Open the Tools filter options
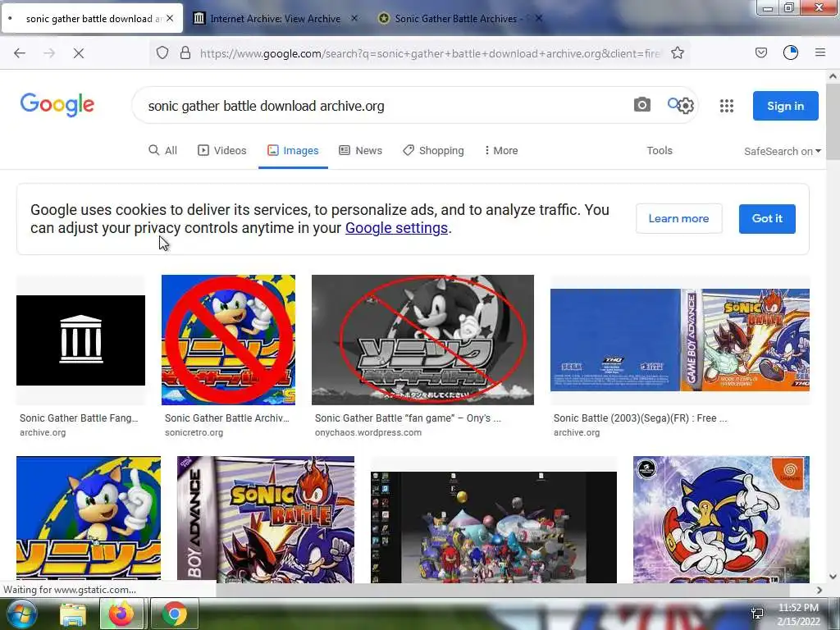This screenshot has width=840, height=630. pos(660,151)
